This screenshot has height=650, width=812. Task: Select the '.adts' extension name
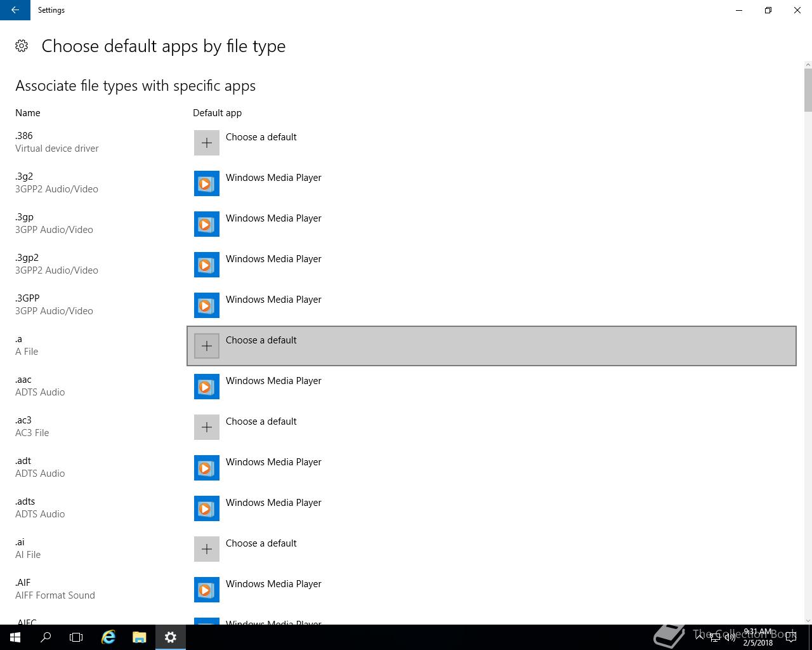25,501
